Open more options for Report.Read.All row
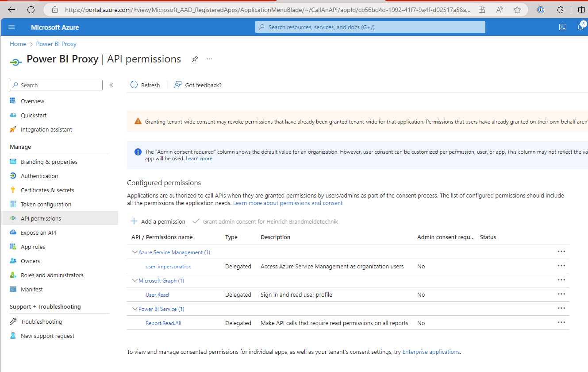This screenshot has width=588, height=372. tap(561, 322)
